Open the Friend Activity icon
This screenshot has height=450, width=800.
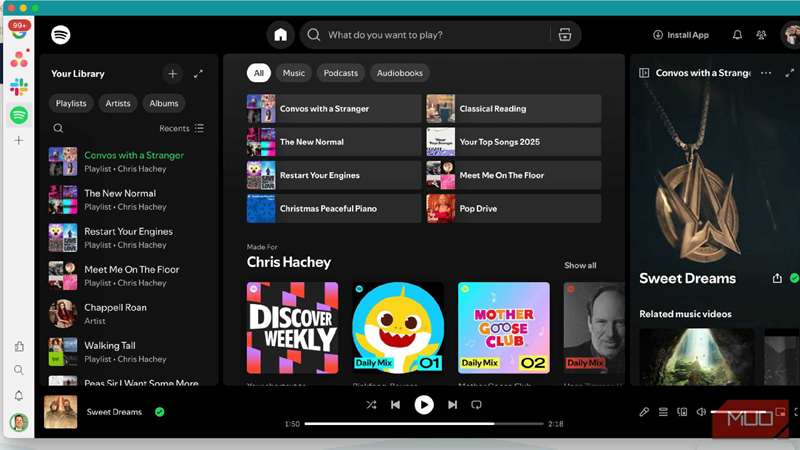point(761,35)
